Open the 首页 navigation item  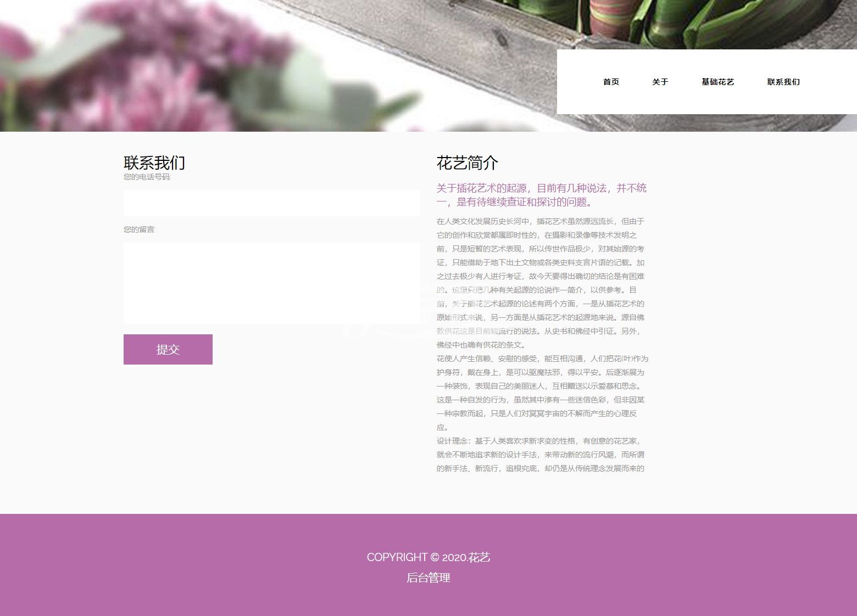point(611,82)
